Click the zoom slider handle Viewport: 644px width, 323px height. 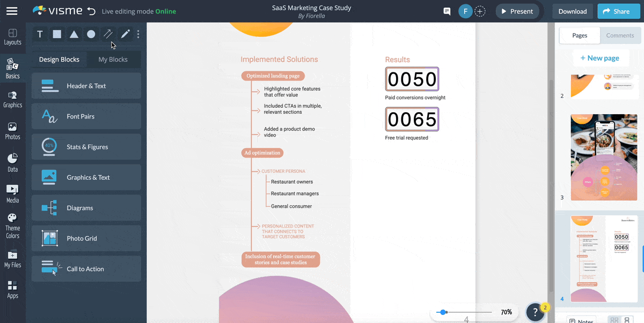(442, 312)
